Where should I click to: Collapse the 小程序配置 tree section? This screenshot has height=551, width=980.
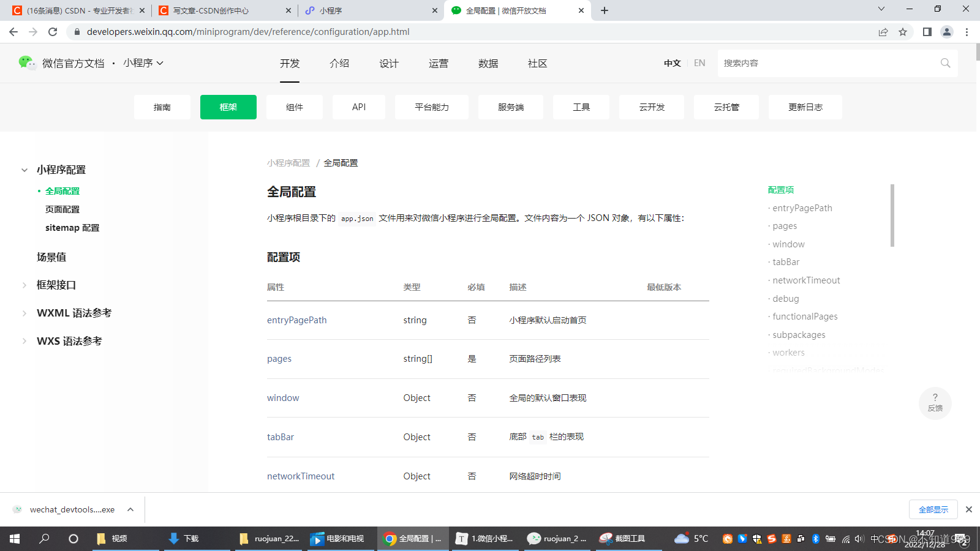[24, 170]
